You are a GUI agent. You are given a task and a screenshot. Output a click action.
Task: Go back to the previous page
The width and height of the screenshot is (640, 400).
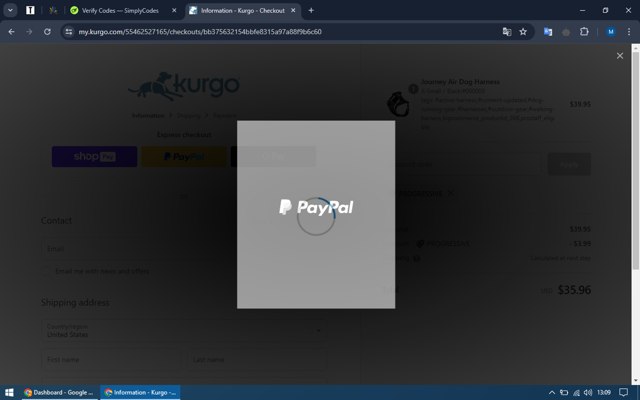(11, 32)
